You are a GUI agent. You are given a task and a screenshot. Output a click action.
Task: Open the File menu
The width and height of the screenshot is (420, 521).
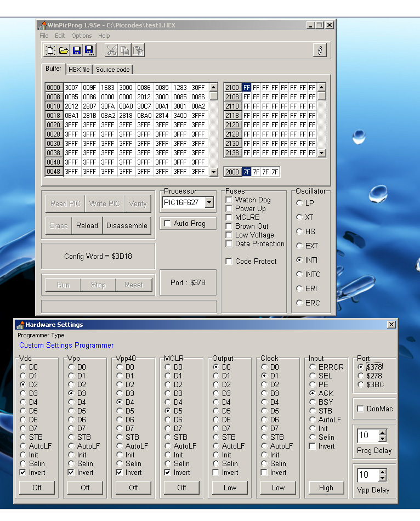click(44, 36)
